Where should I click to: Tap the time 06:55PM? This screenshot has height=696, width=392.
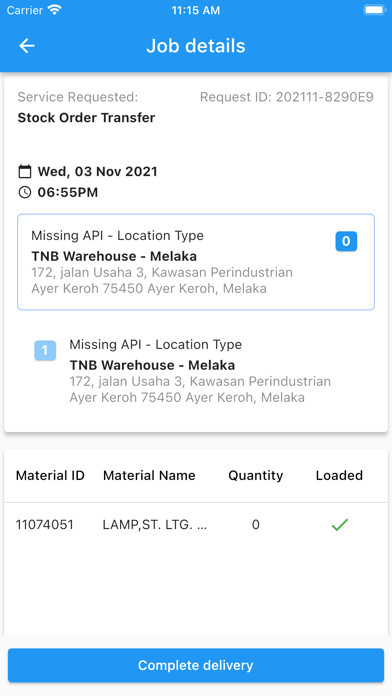(x=67, y=193)
